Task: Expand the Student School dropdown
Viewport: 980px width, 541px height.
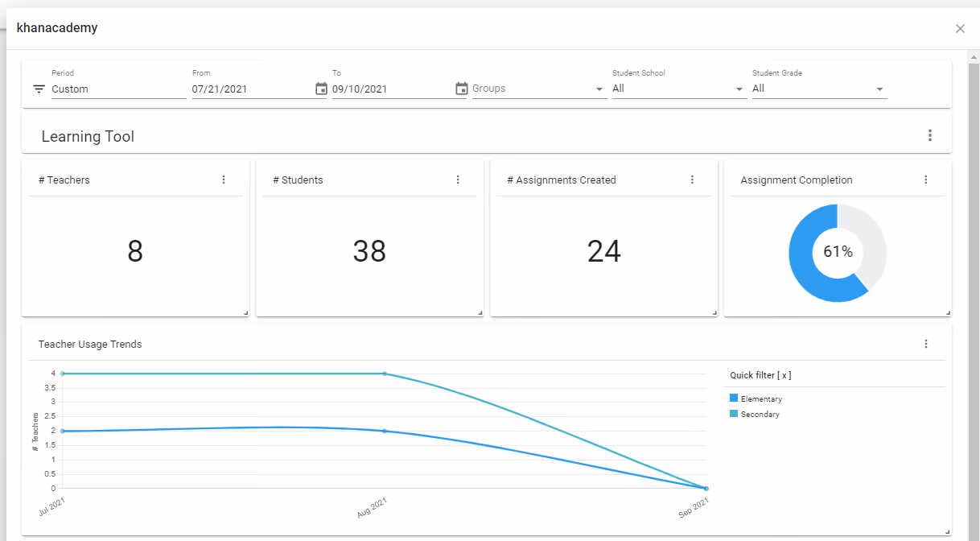Action: [679, 89]
